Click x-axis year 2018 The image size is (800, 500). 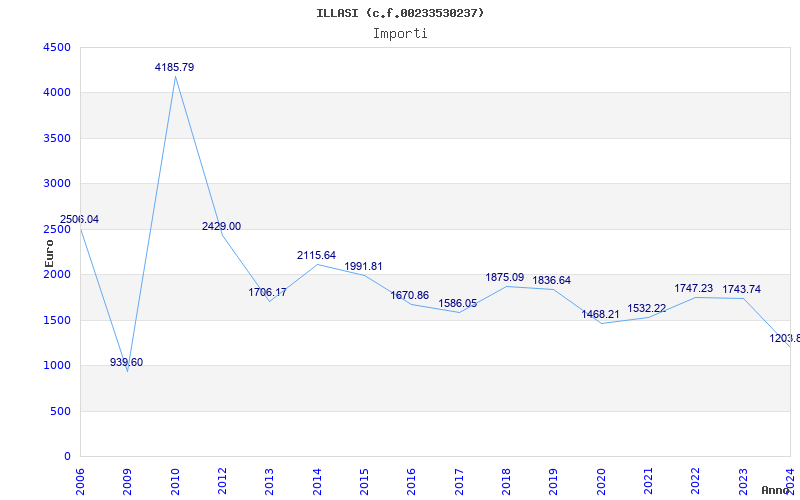[506, 482]
